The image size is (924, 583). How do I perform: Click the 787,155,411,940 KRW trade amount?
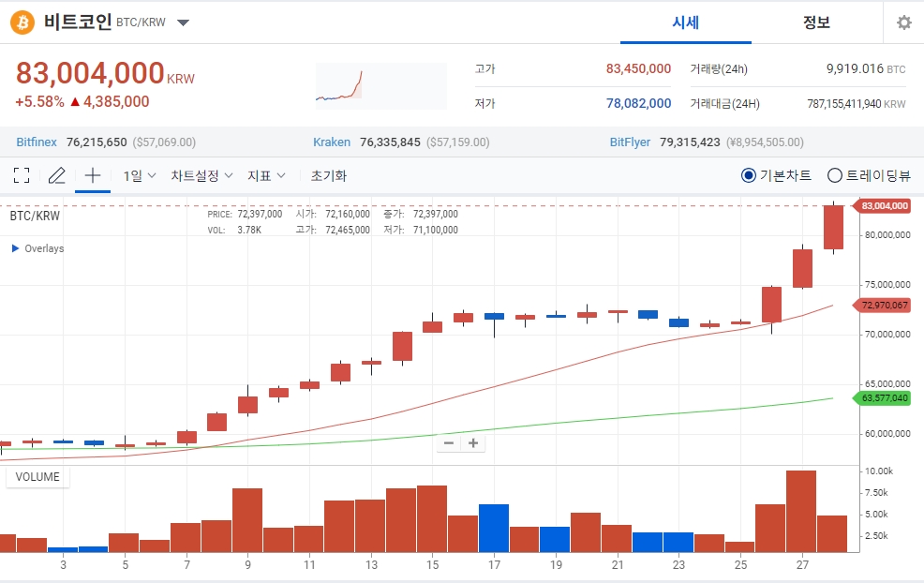(x=857, y=104)
